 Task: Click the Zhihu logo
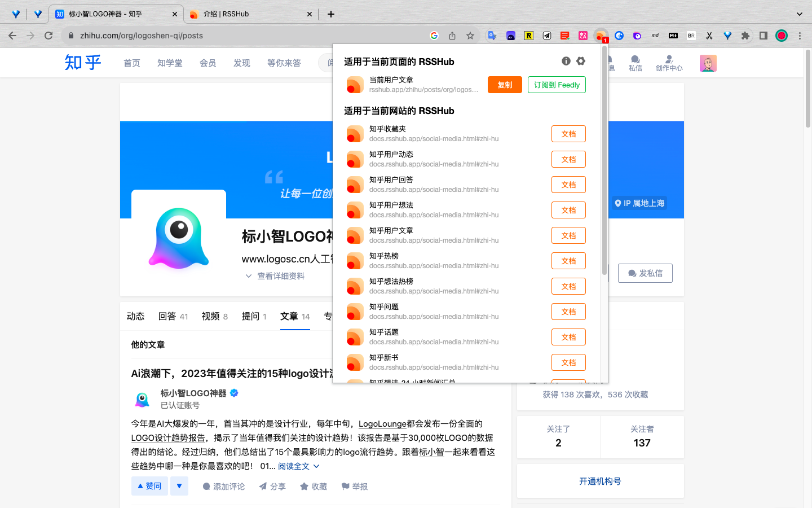coord(83,62)
